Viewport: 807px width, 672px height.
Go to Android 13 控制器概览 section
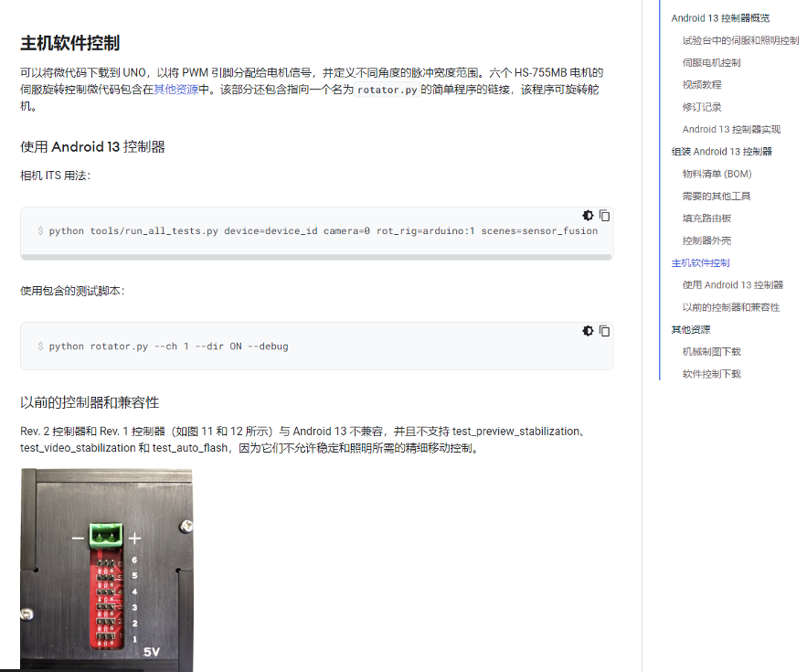point(720,18)
